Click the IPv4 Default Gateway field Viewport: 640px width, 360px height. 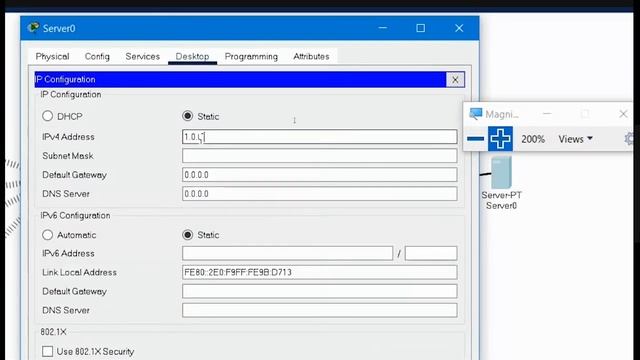tap(320, 175)
